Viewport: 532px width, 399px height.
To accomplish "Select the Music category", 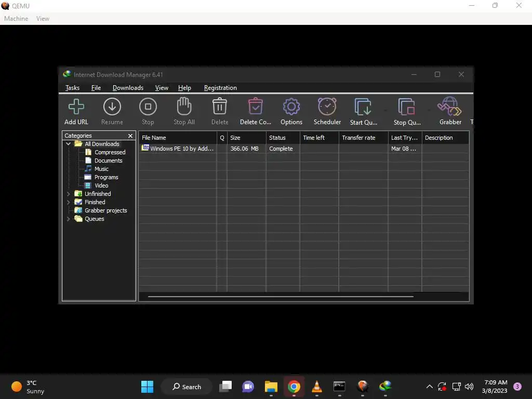I will click(101, 169).
